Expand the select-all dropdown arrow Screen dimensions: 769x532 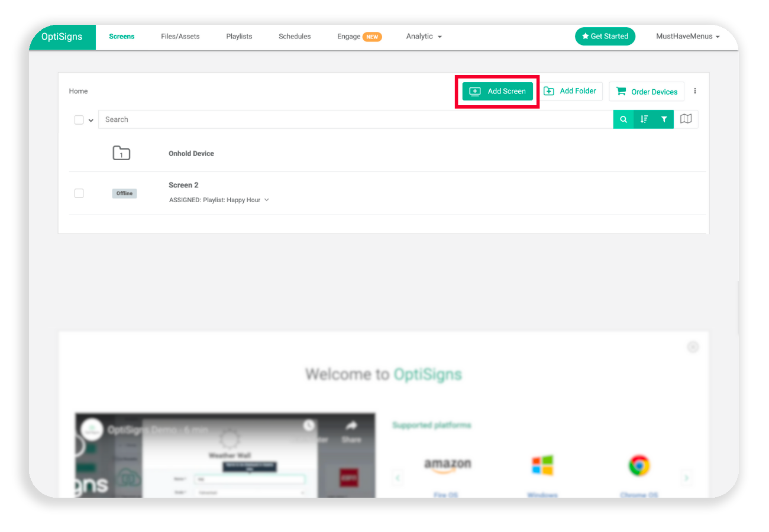[91, 120]
